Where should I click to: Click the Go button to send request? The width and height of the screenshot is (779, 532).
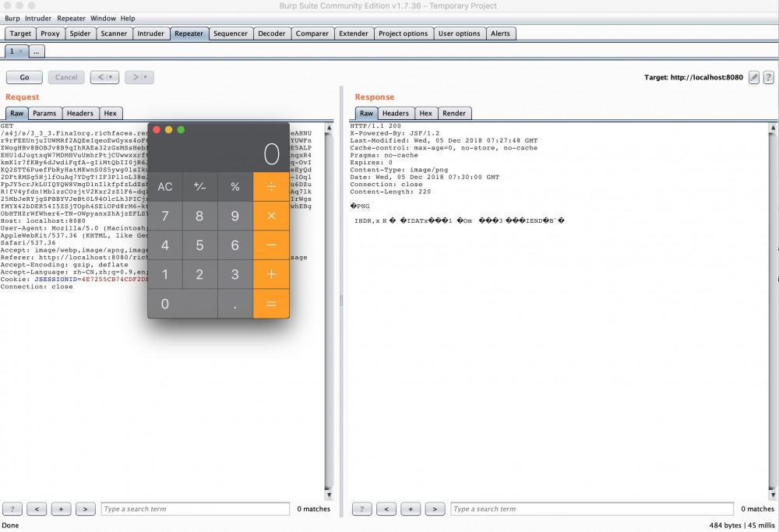[x=24, y=77]
